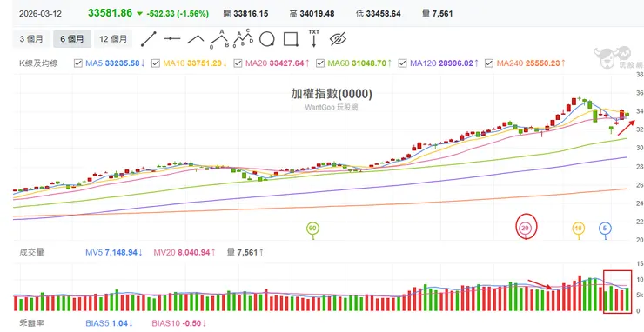Image resolution: width=644 pixels, height=332 pixels.
Task: Click the high price 34019.48
Action: click(x=317, y=14)
